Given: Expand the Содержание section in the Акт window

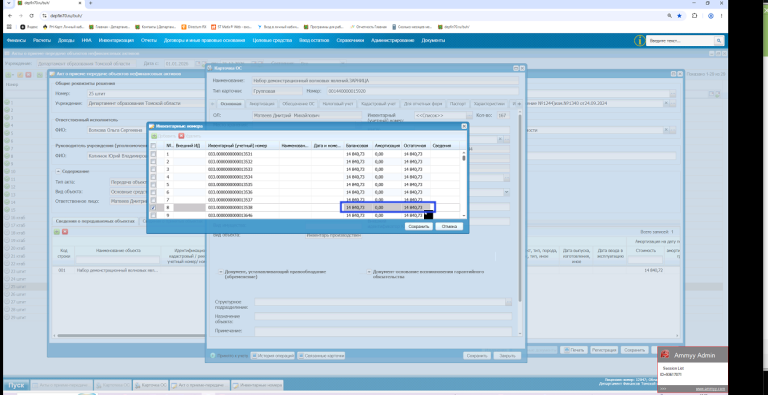Looking at the screenshot, I should 58,171.
